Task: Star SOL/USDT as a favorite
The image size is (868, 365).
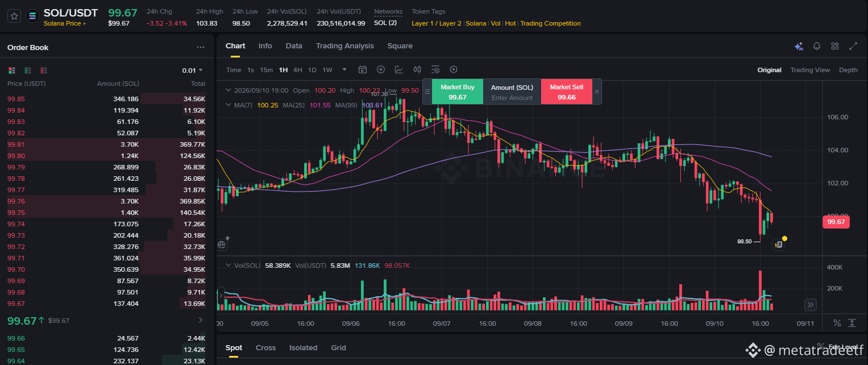Action: pyautogui.click(x=15, y=16)
